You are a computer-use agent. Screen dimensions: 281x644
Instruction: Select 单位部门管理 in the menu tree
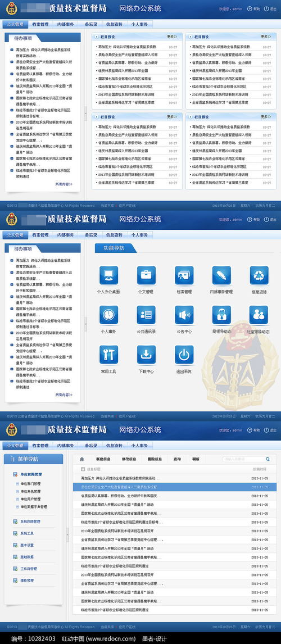tap(30, 484)
